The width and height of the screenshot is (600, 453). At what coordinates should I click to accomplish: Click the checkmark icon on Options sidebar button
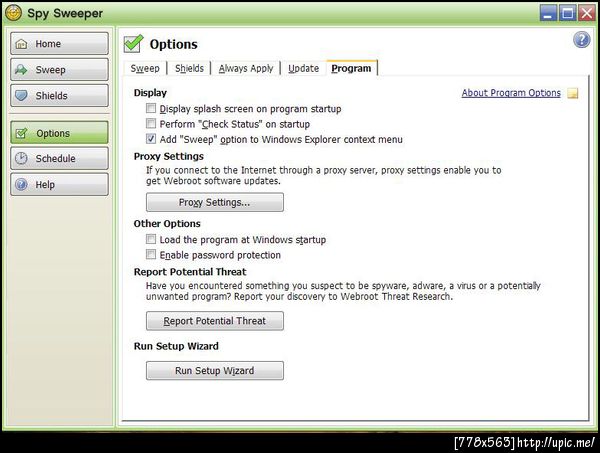21,133
